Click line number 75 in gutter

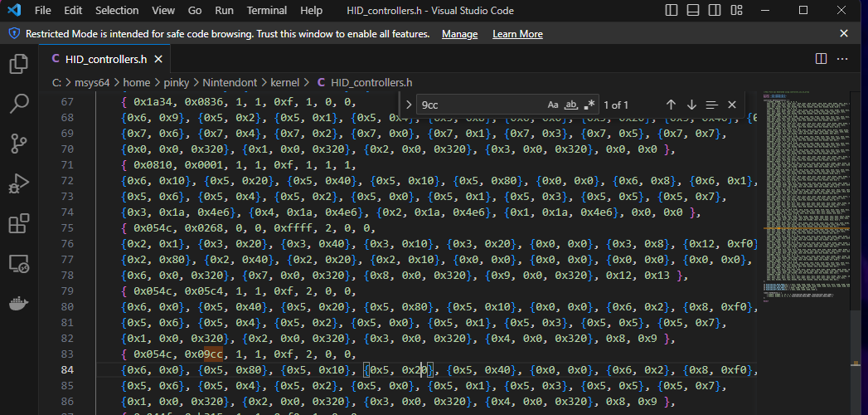(66, 228)
